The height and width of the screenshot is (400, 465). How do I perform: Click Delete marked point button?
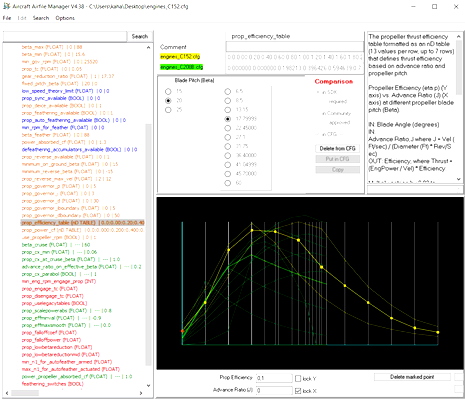412,377
